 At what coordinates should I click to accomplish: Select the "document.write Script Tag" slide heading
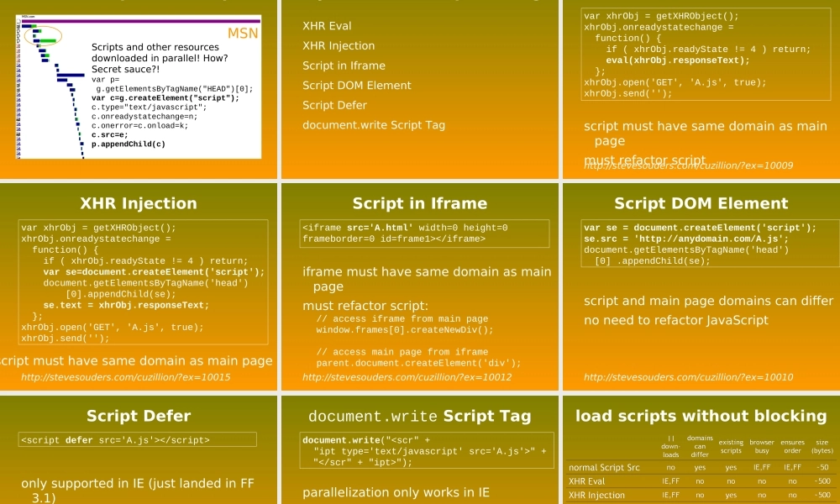tap(419, 416)
